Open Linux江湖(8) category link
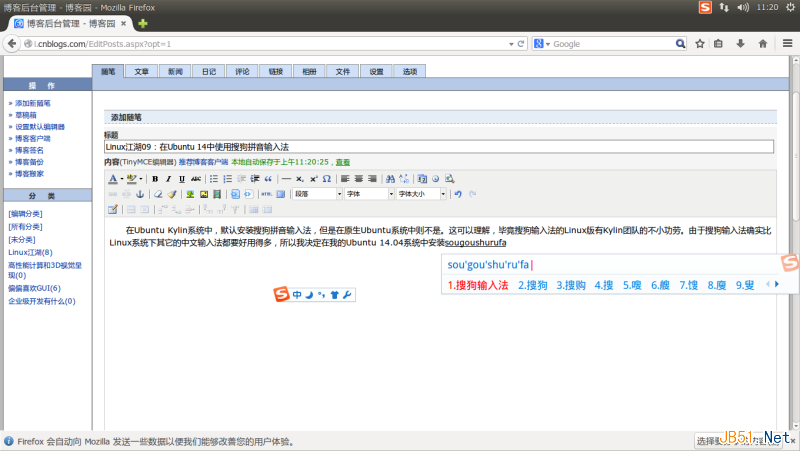This screenshot has width=800, height=451. 30,253
